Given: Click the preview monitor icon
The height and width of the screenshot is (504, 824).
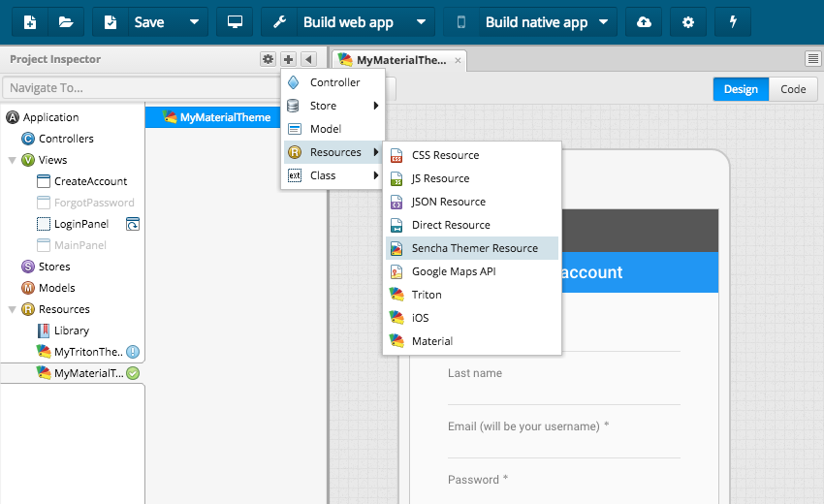Looking at the screenshot, I should point(235,22).
